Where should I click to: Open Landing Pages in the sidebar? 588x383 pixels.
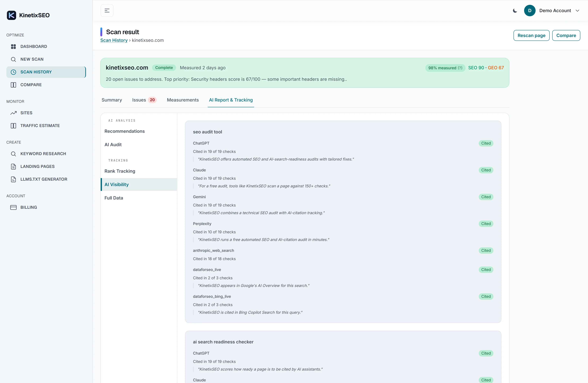[46, 167]
